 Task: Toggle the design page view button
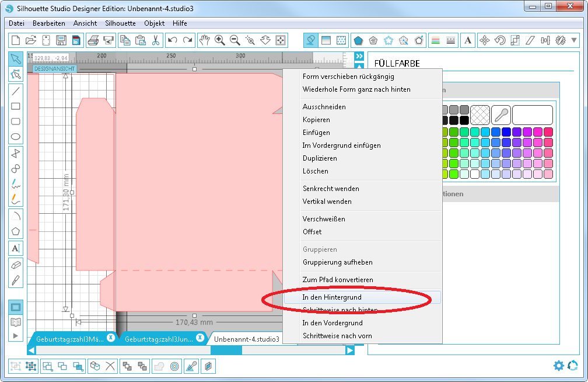point(16,307)
